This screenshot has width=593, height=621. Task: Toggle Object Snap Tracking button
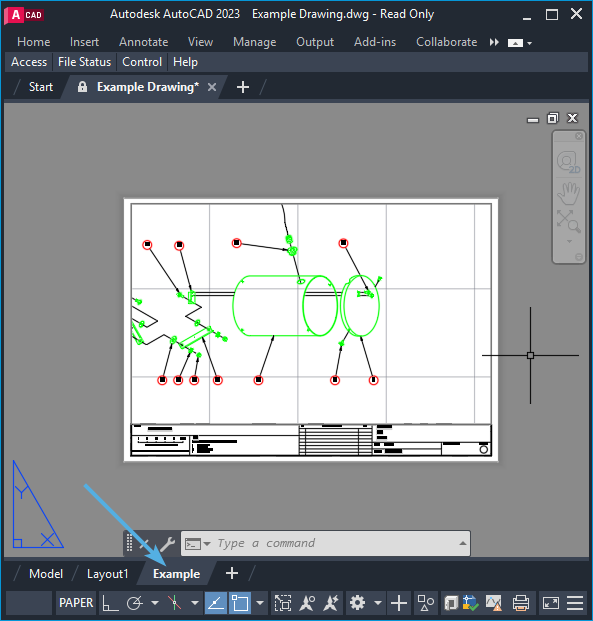(x=216, y=603)
